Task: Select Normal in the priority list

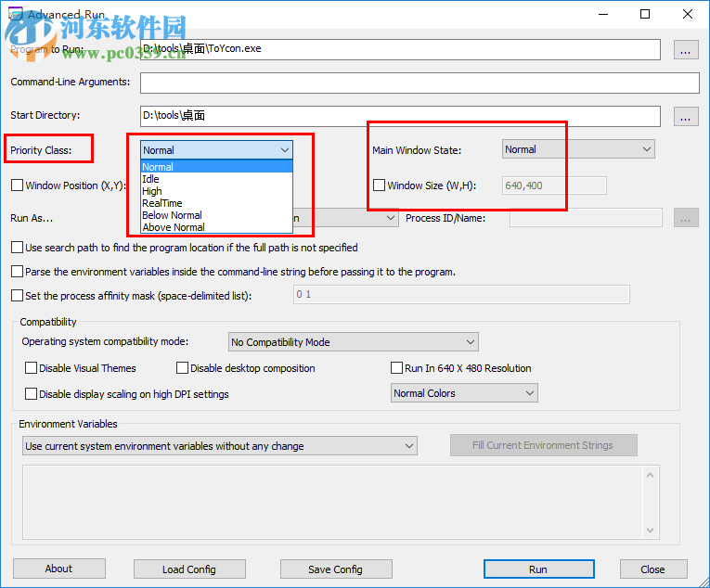Action: [x=217, y=167]
